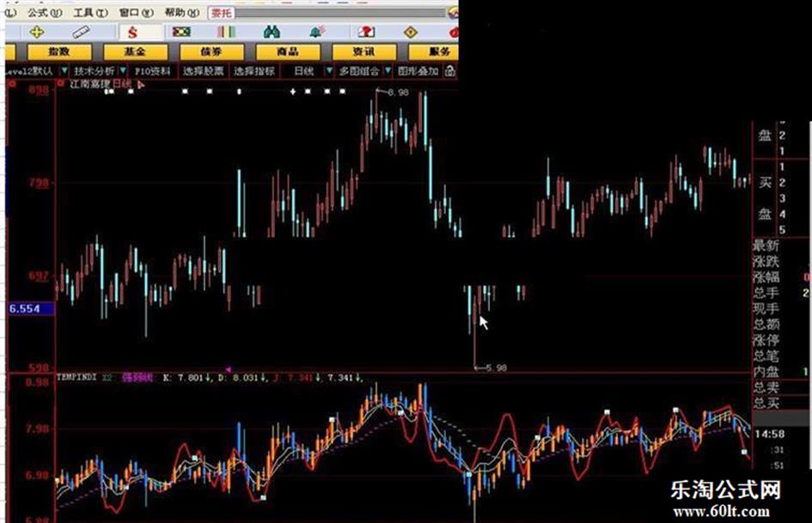The height and width of the screenshot is (523, 812).
Task: Select the Level2默认 toolbar item
Action: [x=30, y=71]
